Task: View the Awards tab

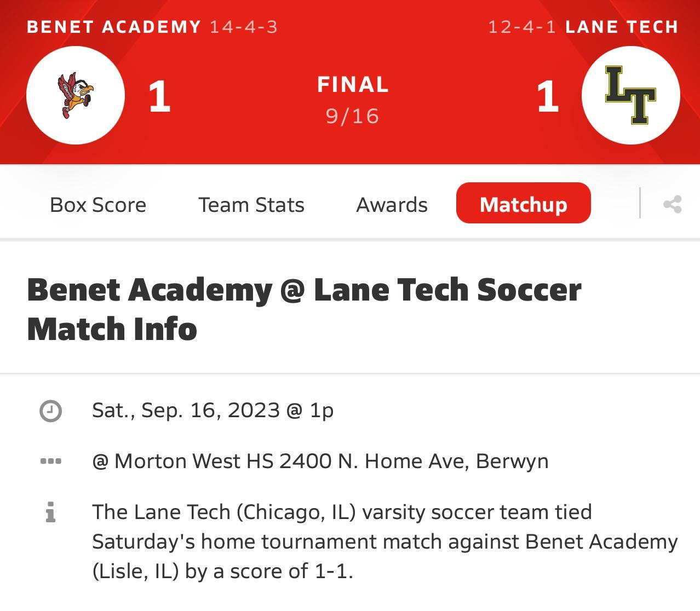Action: 392,204
